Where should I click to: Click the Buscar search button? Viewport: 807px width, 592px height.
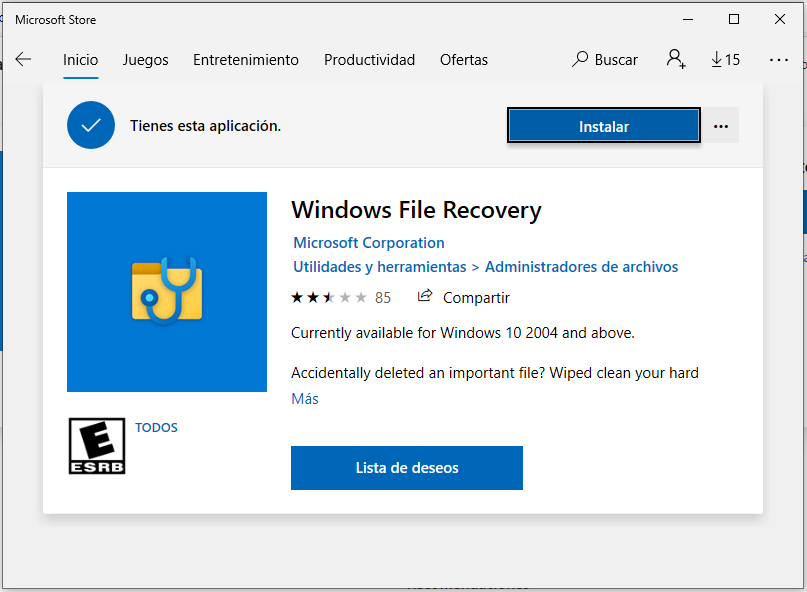tap(605, 60)
